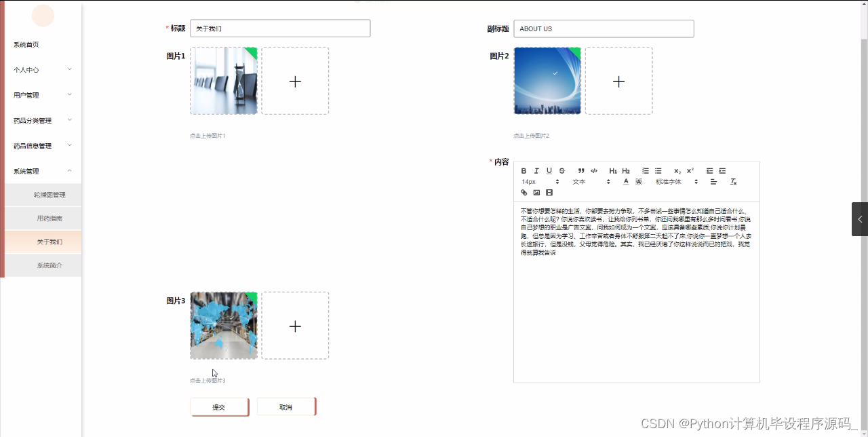Collapse the expanded 系统管理 menu

36,170
